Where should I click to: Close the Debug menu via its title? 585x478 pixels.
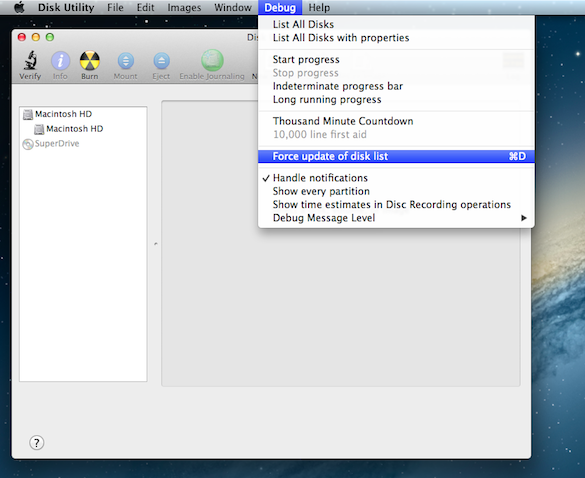280,7
